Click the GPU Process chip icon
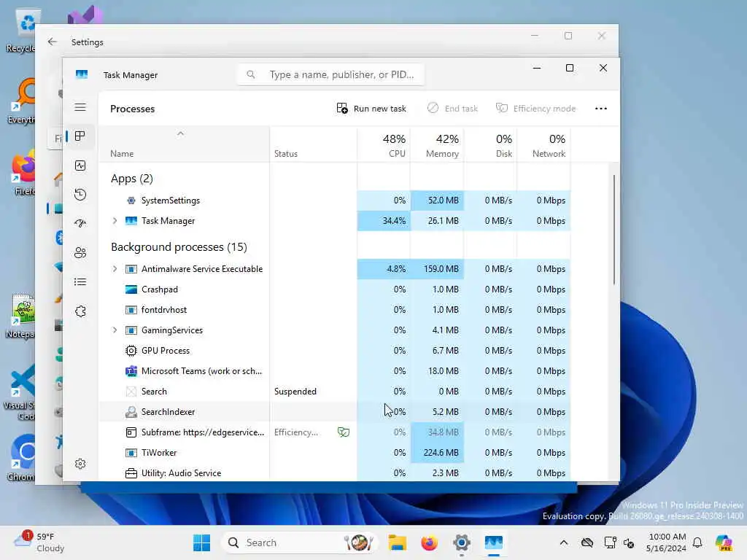747x560 pixels. (x=131, y=351)
